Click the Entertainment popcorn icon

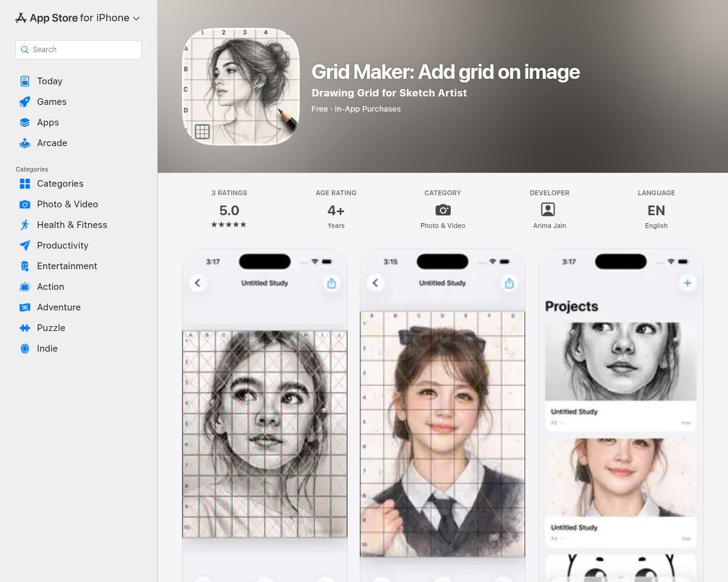click(25, 266)
